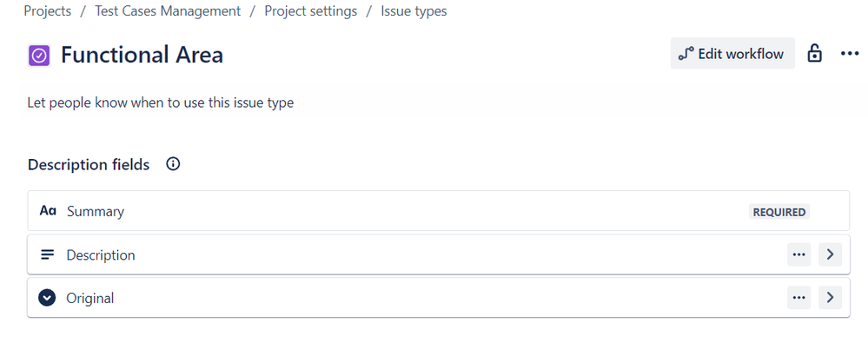Select the Summary field row

click(439, 211)
